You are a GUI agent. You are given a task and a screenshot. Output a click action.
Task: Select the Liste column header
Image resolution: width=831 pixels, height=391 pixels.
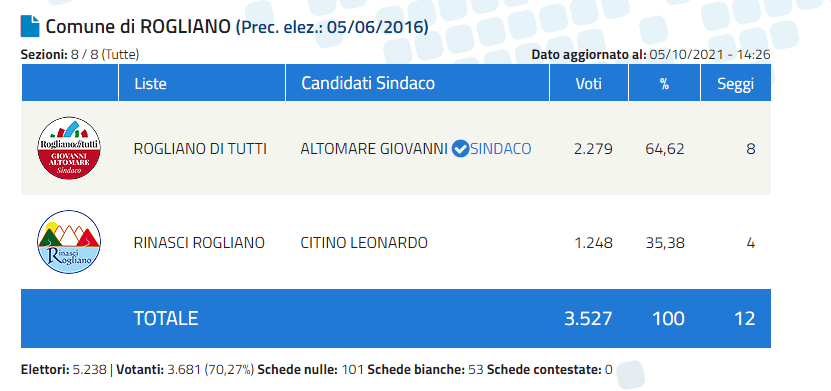point(151,84)
